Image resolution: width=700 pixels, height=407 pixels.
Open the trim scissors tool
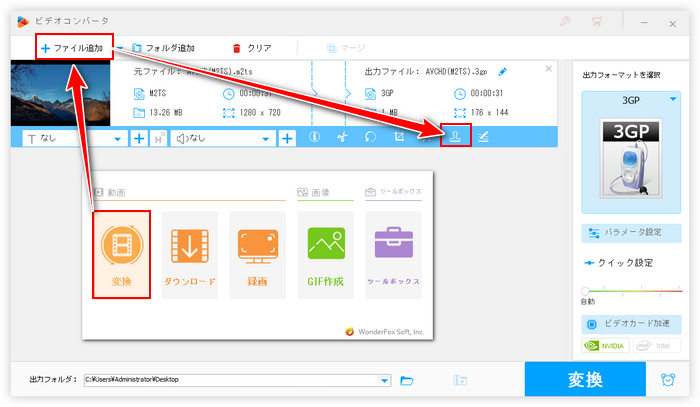(x=342, y=138)
